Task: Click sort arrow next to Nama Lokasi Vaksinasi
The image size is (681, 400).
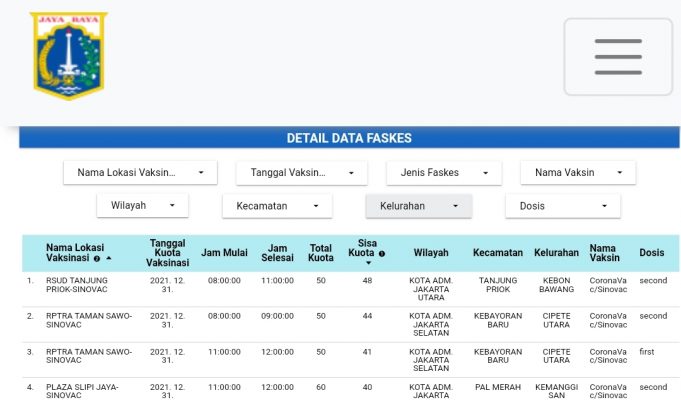Action: click(x=108, y=258)
